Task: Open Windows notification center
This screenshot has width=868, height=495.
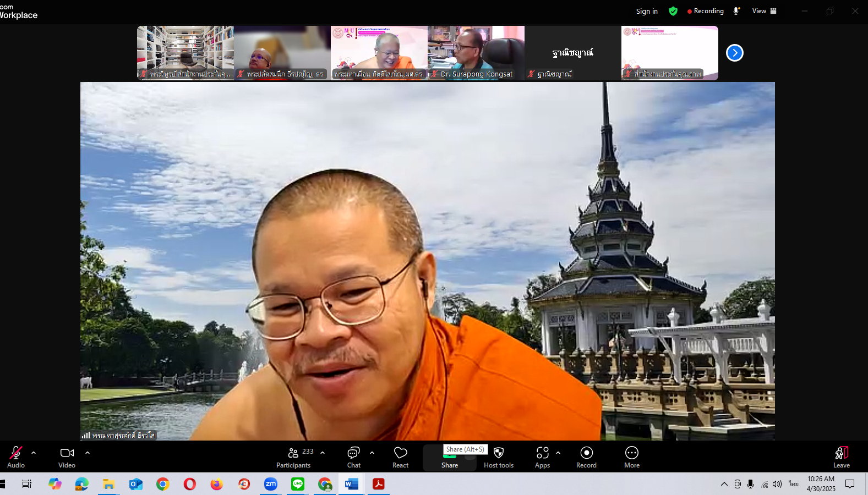Action: coord(850,484)
